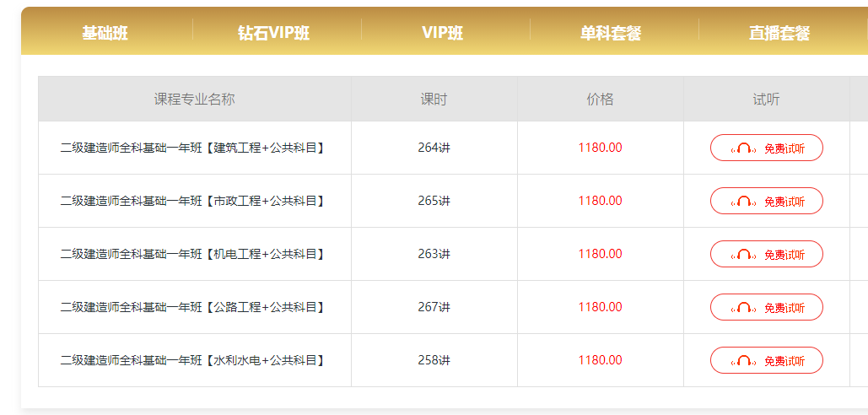The width and height of the screenshot is (868, 415).
Task: Click headphone icon in 公路工程 row
Action: click(744, 308)
